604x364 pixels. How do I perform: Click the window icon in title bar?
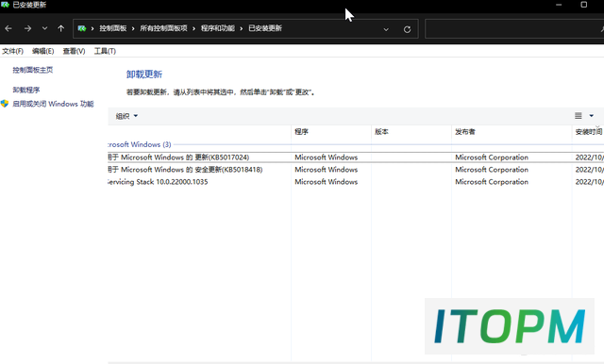[6, 5]
